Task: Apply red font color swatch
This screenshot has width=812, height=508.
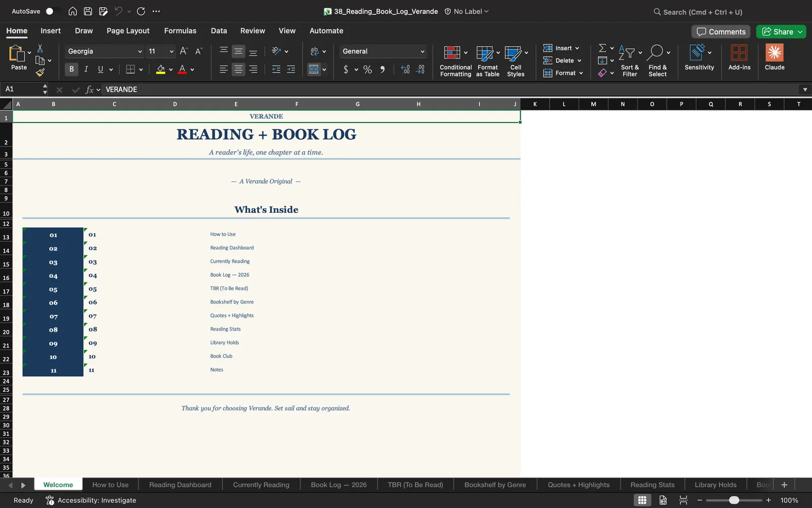Action: (182, 69)
